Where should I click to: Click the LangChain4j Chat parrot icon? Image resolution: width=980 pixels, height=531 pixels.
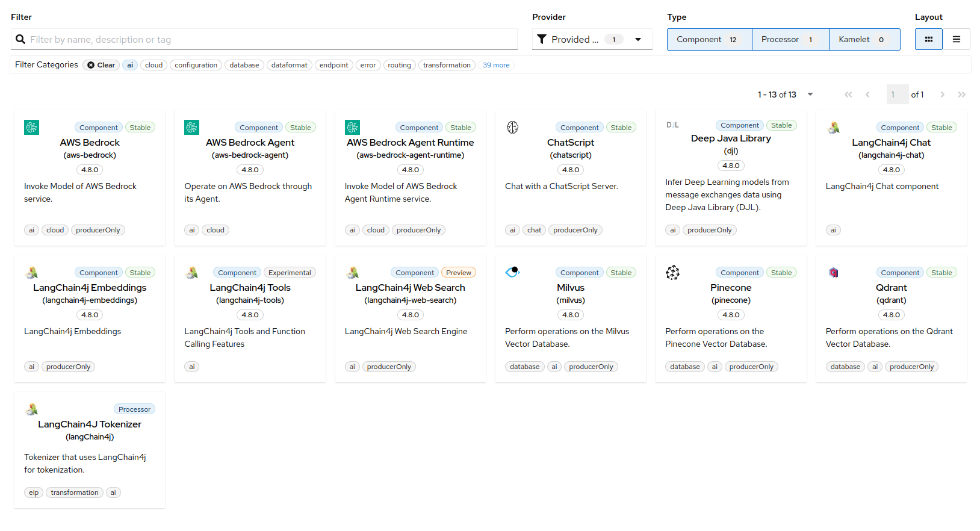click(x=833, y=127)
